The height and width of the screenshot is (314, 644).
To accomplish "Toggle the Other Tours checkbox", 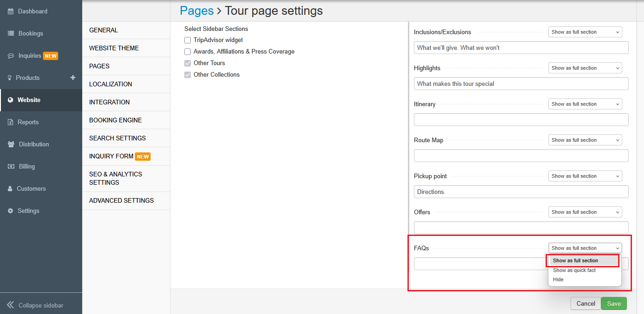I will (x=188, y=63).
